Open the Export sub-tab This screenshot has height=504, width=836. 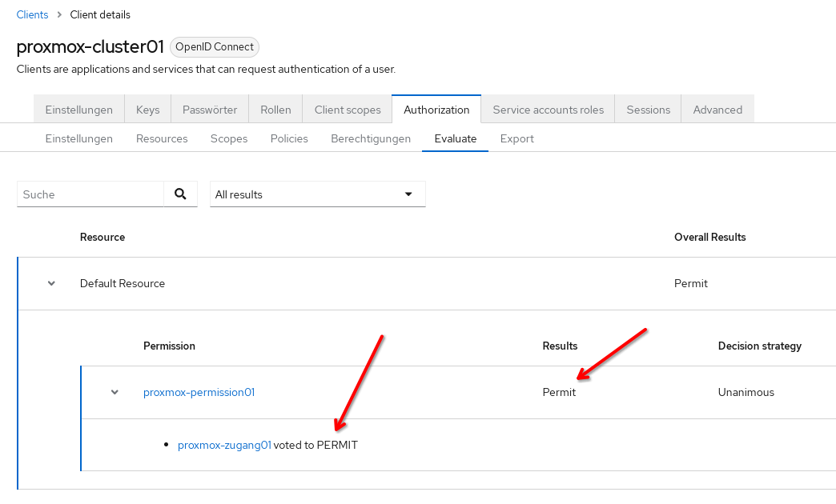click(516, 138)
